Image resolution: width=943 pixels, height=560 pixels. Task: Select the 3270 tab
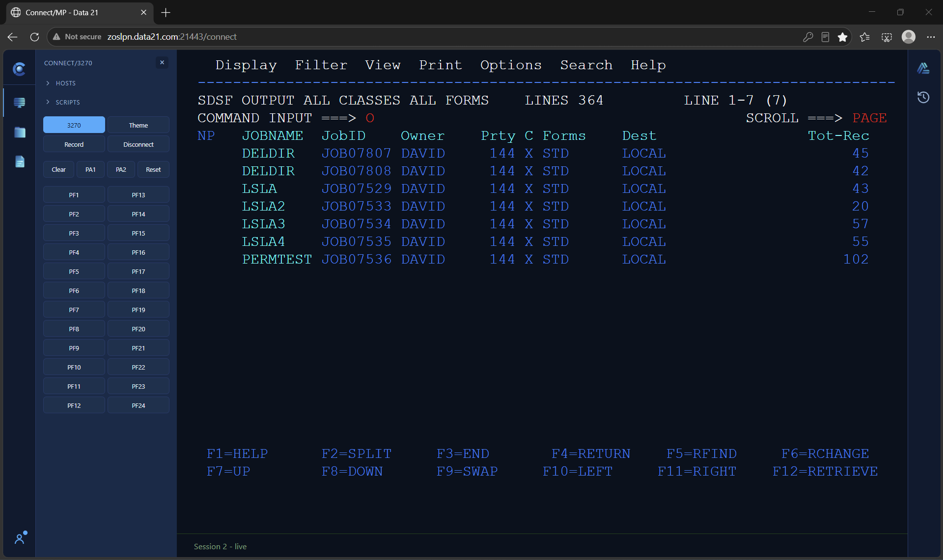[x=74, y=125]
